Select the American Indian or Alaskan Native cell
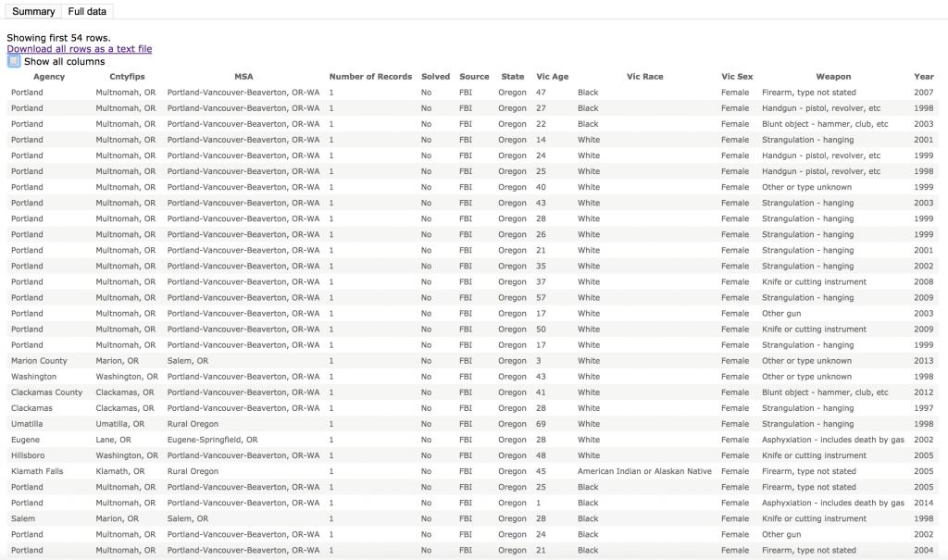The width and height of the screenshot is (948, 560). (644, 471)
